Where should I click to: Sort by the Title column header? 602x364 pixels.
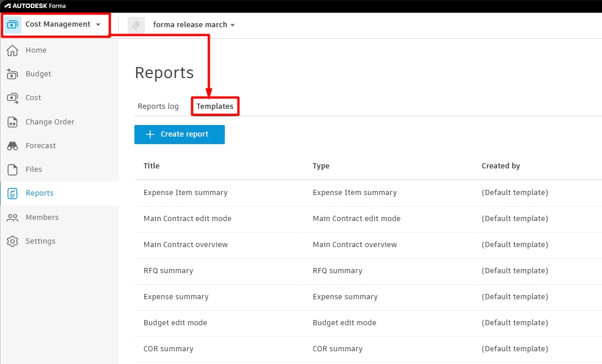point(151,166)
